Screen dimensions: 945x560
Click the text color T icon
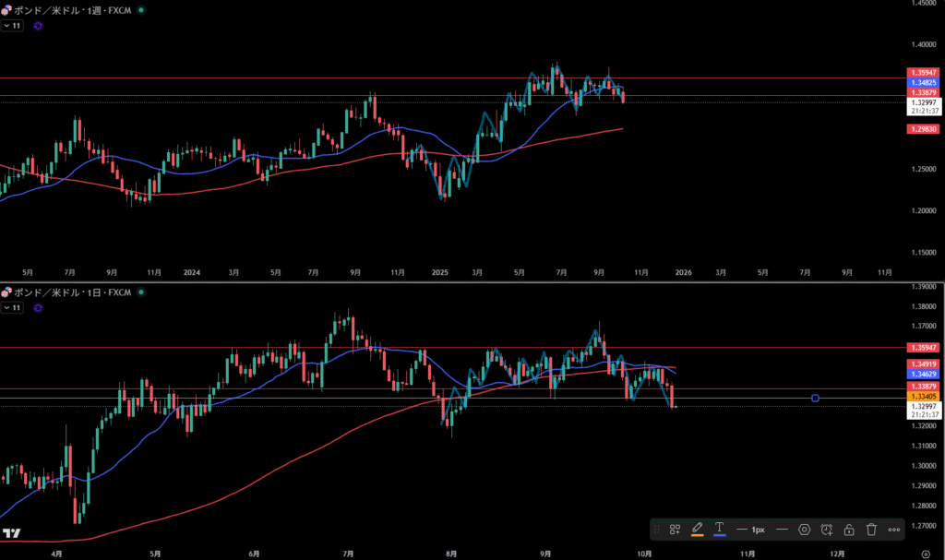click(720, 530)
